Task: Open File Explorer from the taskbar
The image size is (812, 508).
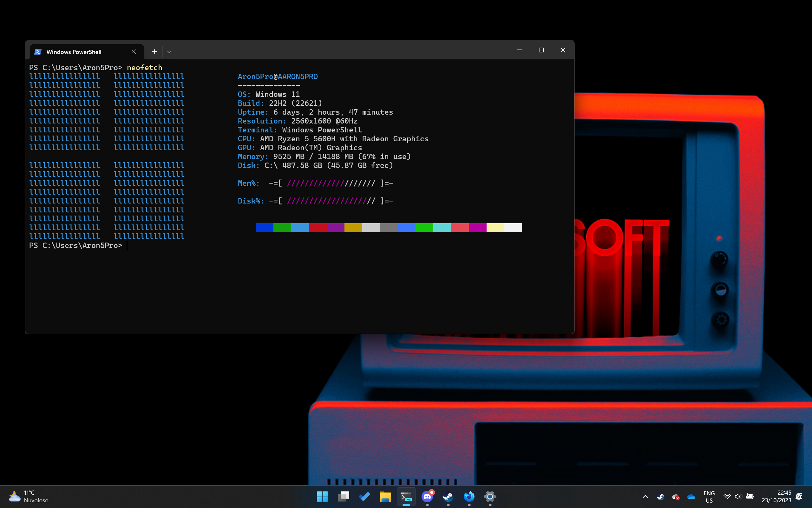Action: pos(385,497)
